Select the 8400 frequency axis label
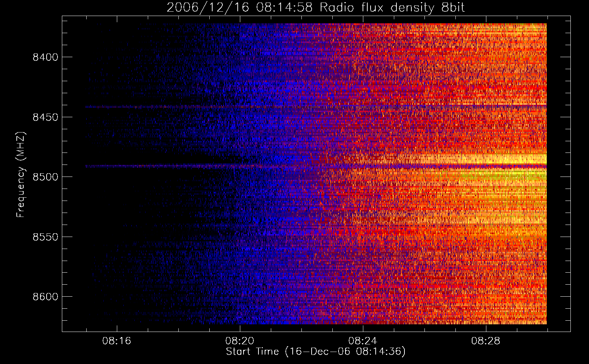The height and width of the screenshot is (364, 589). [46, 57]
